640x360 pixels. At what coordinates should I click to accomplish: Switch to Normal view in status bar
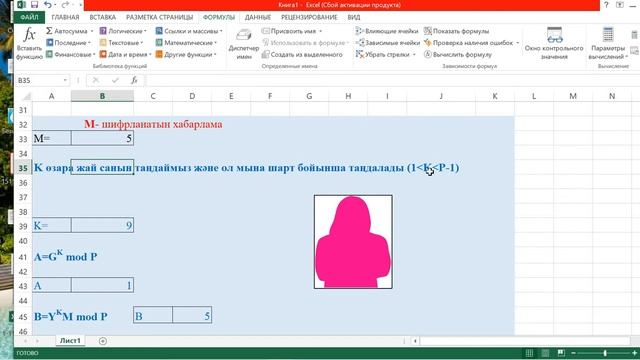tap(529, 353)
